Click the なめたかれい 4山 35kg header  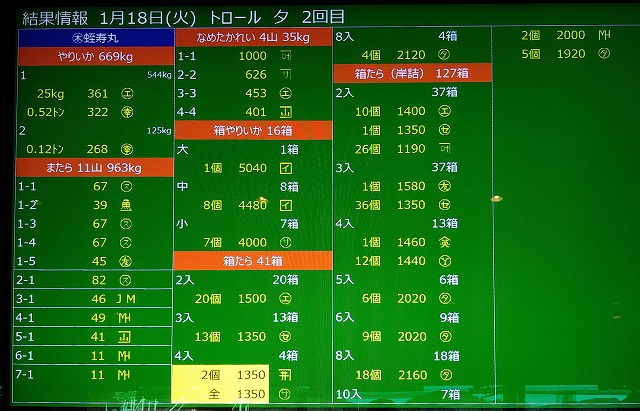click(x=253, y=37)
